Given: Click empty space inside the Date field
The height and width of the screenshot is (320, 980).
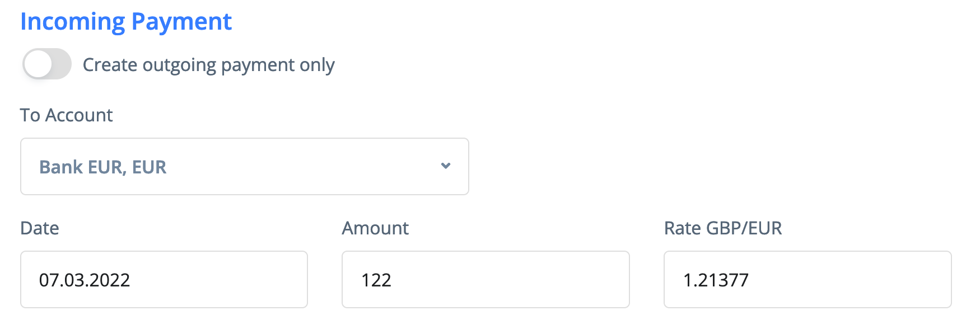Looking at the screenshot, I should 224,279.
